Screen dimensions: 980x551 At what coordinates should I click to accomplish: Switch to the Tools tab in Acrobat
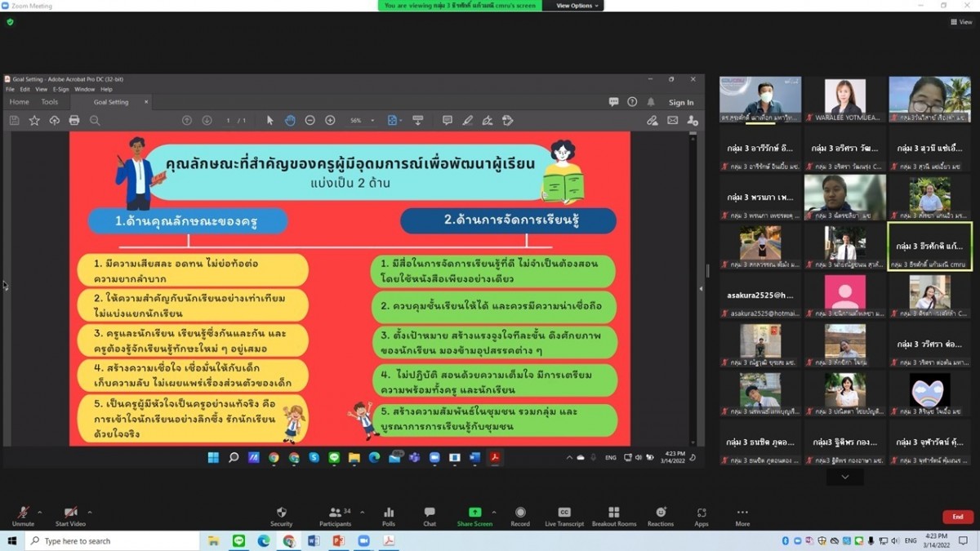50,102
